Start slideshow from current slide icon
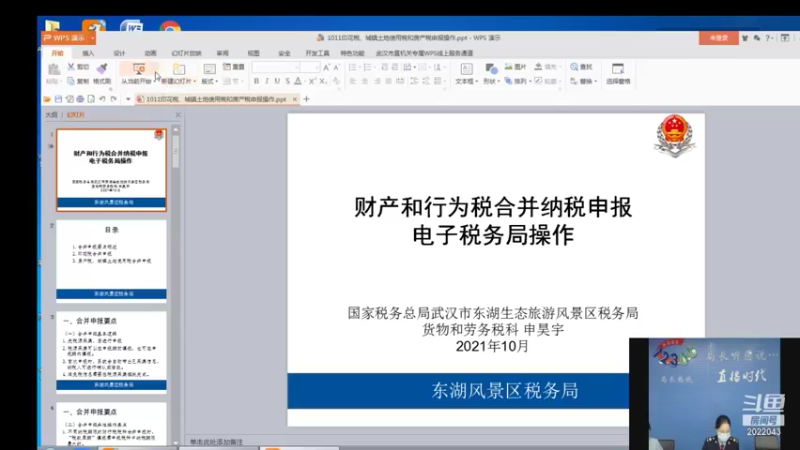800x450 pixels. pos(139,69)
